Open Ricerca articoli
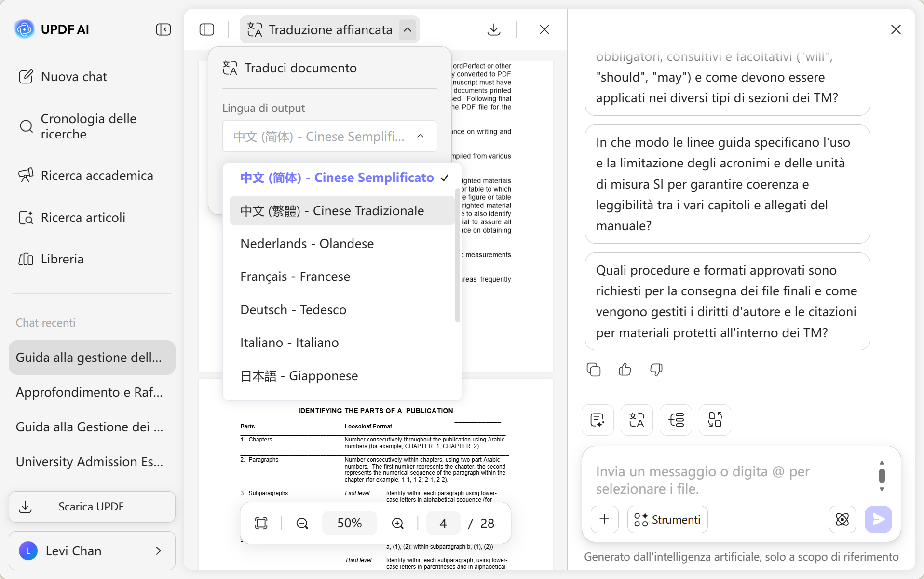924x579 pixels. click(x=72, y=218)
